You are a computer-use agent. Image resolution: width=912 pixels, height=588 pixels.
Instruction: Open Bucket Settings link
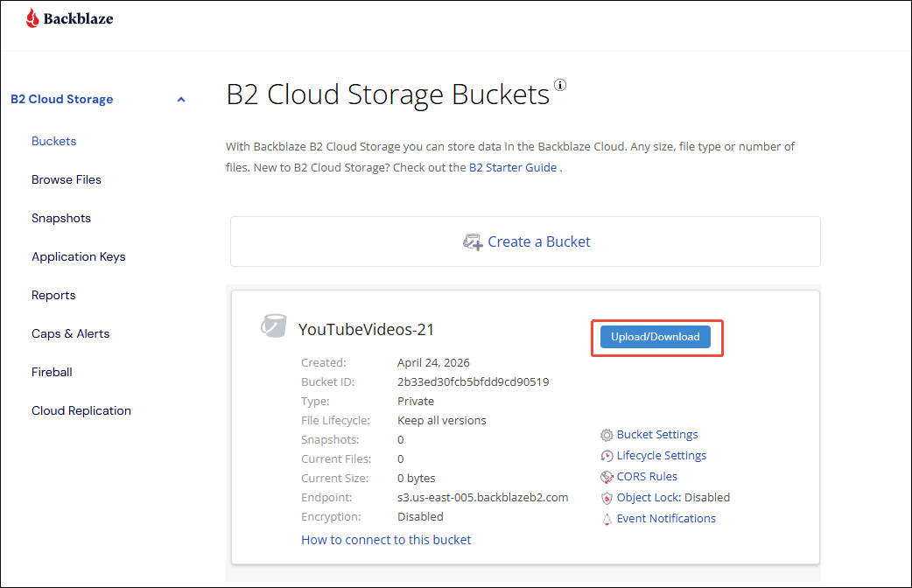point(657,435)
